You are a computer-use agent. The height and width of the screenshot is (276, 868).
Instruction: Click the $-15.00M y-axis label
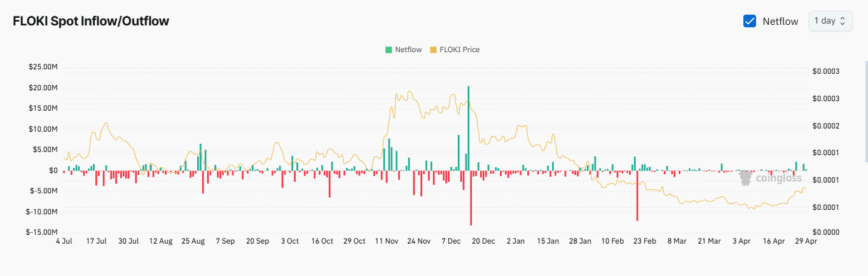(41, 232)
